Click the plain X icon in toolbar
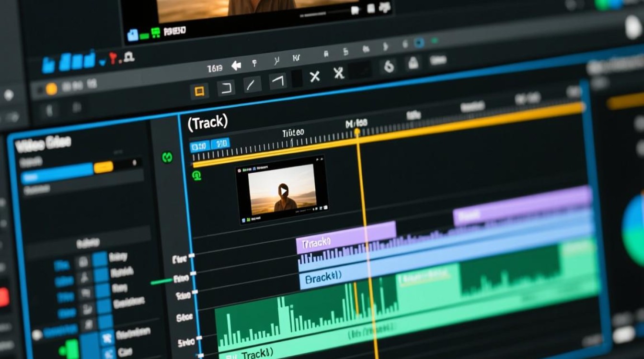Viewport: 644px width, 359px height. click(315, 76)
